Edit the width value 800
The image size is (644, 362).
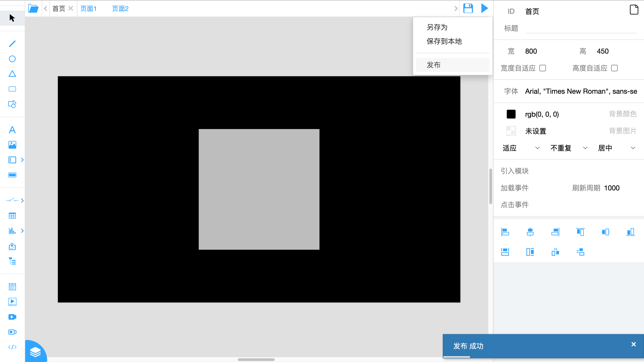(531, 51)
